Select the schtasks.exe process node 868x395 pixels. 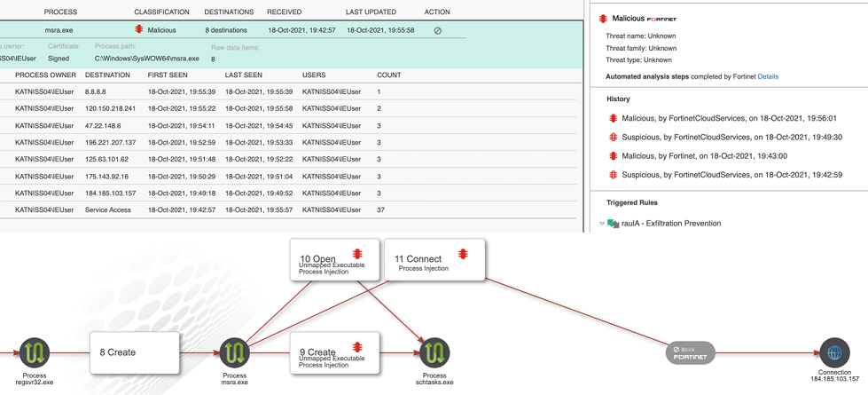click(x=434, y=353)
